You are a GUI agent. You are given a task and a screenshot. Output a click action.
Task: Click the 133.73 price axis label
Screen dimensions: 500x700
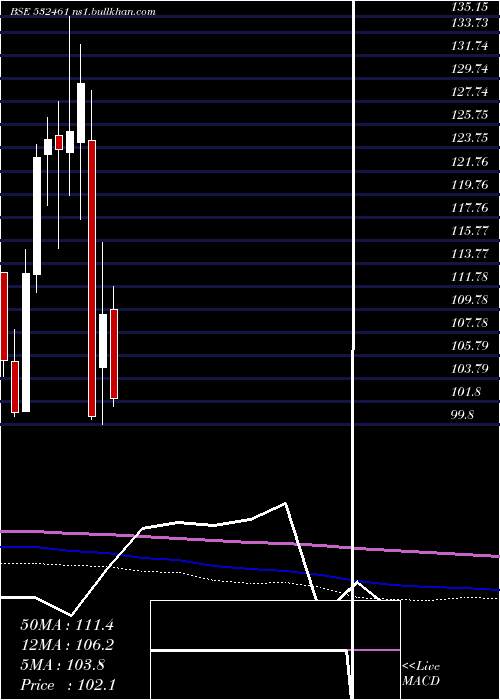tap(469, 24)
